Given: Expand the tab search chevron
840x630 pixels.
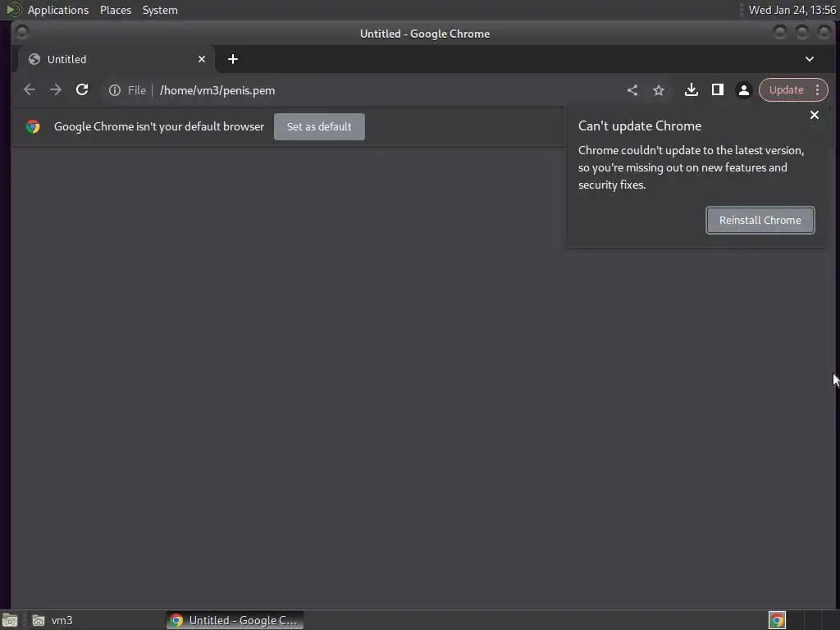Looking at the screenshot, I should [x=810, y=59].
